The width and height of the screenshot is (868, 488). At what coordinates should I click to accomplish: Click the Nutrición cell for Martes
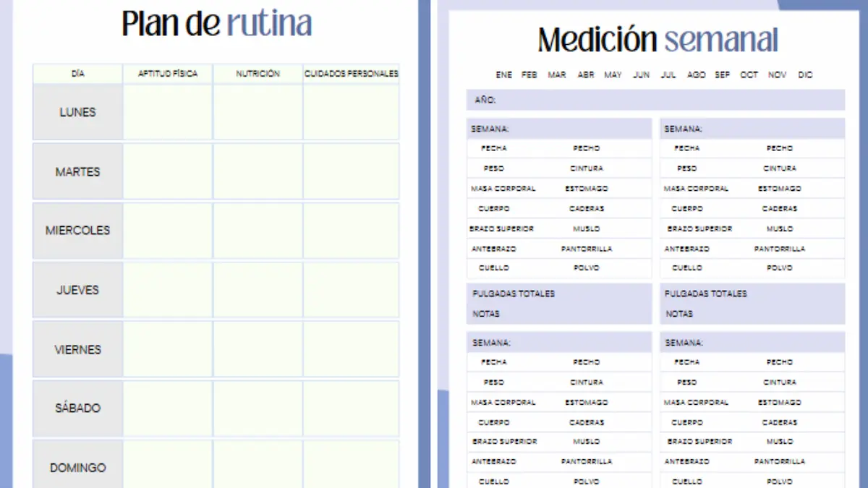[258, 171]
